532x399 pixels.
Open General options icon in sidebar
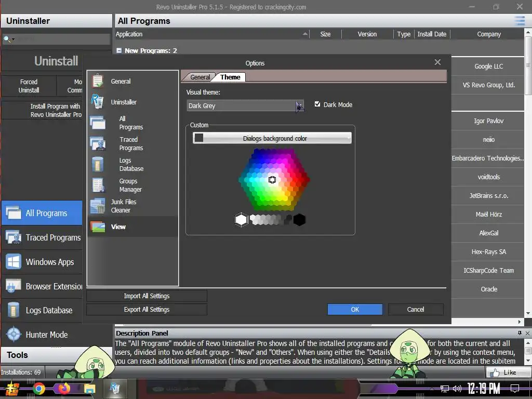[98, 81]
